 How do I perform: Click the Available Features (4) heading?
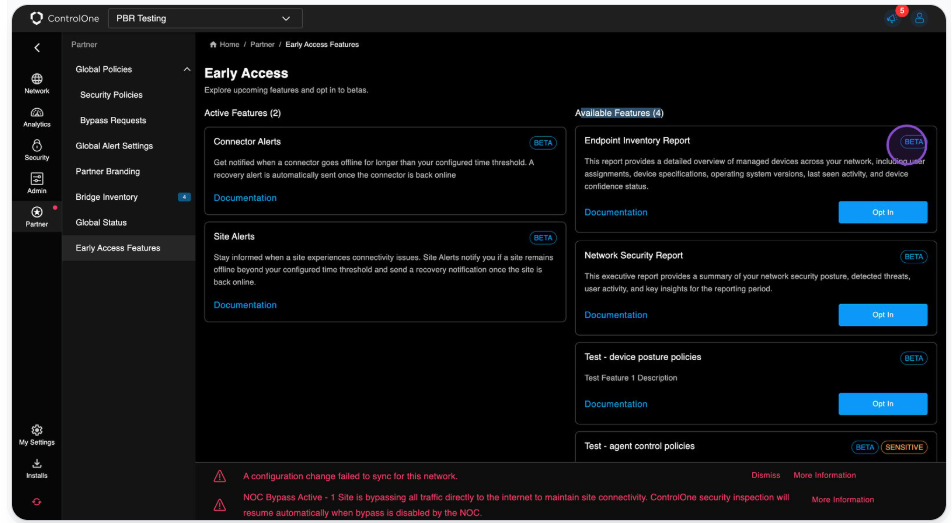point(619,113)
